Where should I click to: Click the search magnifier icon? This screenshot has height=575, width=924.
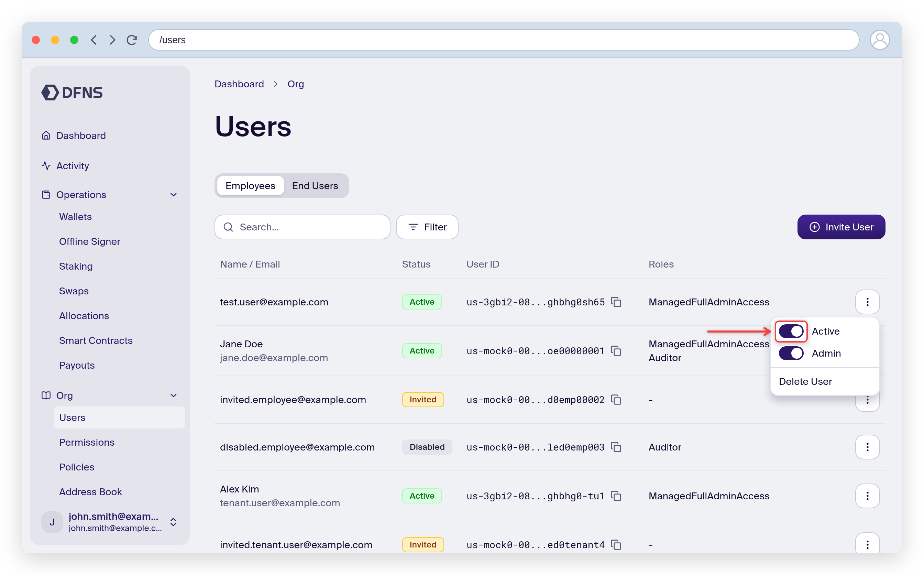pyautogui.click(x=228, y=227)
